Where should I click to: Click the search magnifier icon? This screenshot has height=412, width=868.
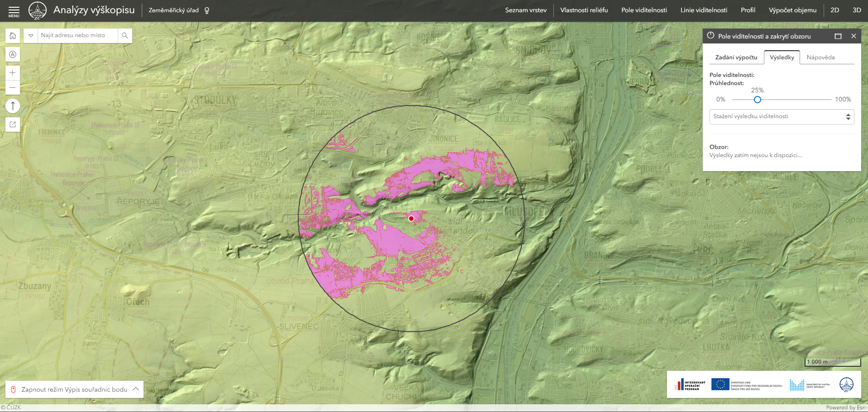125,35
